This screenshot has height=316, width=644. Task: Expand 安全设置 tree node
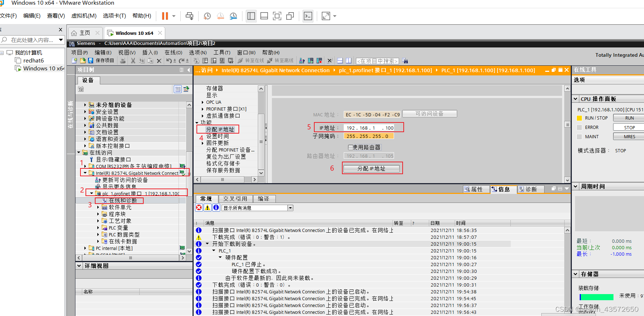(x=85, y=112)
